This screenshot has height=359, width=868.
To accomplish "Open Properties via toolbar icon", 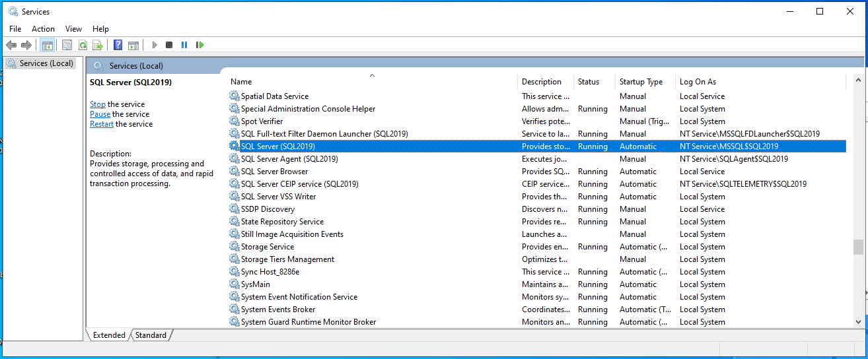I will click(x=67, y=45).
